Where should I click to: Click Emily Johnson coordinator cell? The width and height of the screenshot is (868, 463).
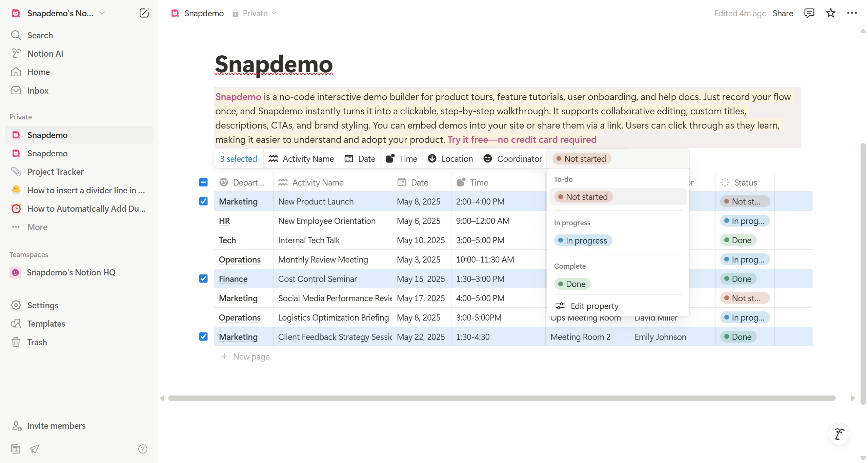click(672, 337)
